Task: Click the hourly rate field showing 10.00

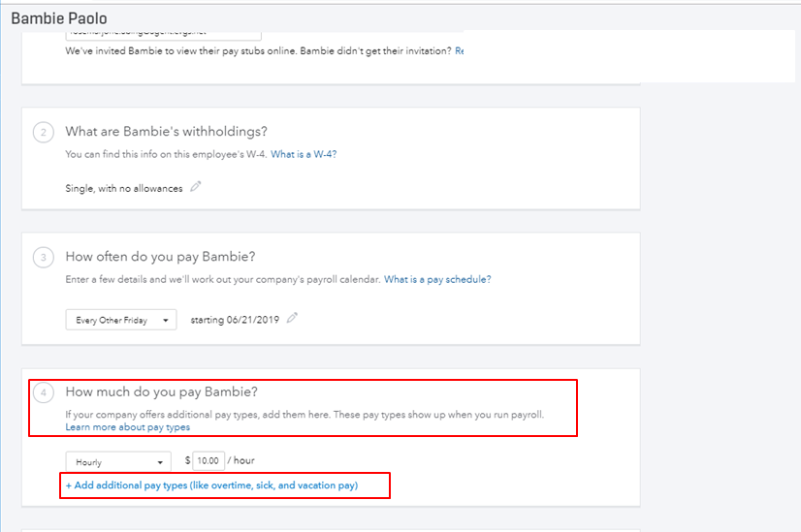Action: pos(207,461)
